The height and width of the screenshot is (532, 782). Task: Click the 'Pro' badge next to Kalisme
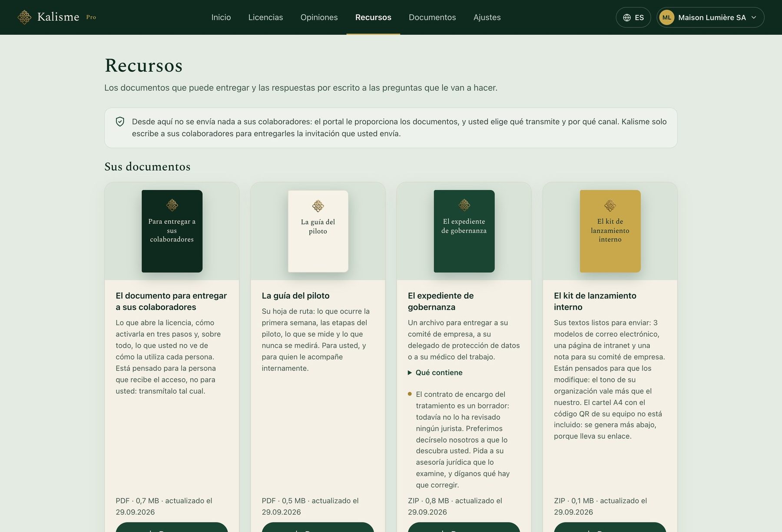pyautogui.click(x=91, y=17)
